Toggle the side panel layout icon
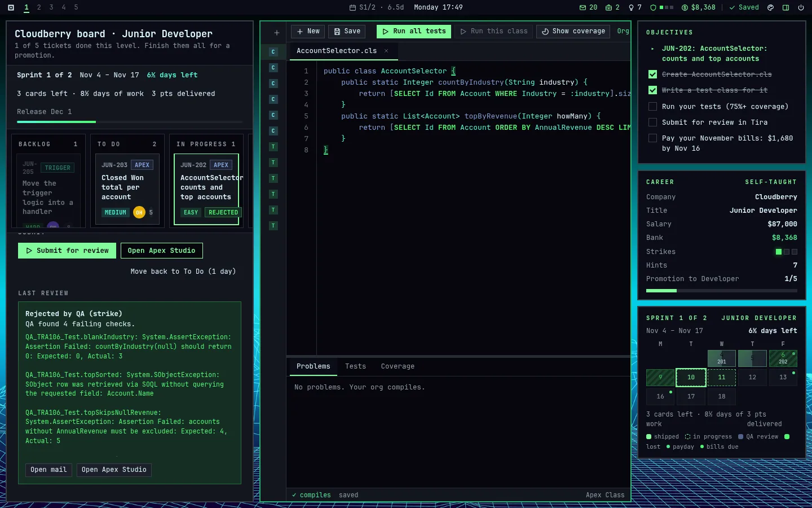Screen dimensions: 812x508 (785, 7)
